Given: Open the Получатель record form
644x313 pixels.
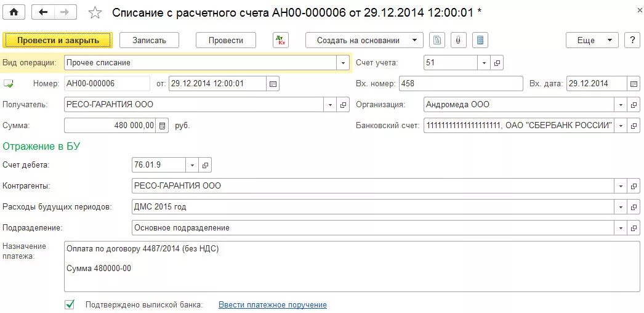Looking at the screenshot, I should 343,105.
